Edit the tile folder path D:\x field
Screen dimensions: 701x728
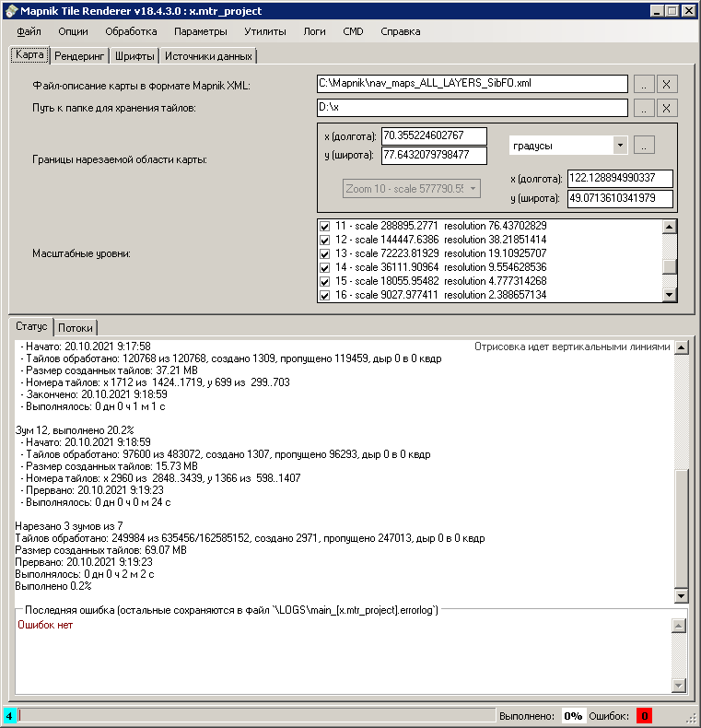coord(473,108)
